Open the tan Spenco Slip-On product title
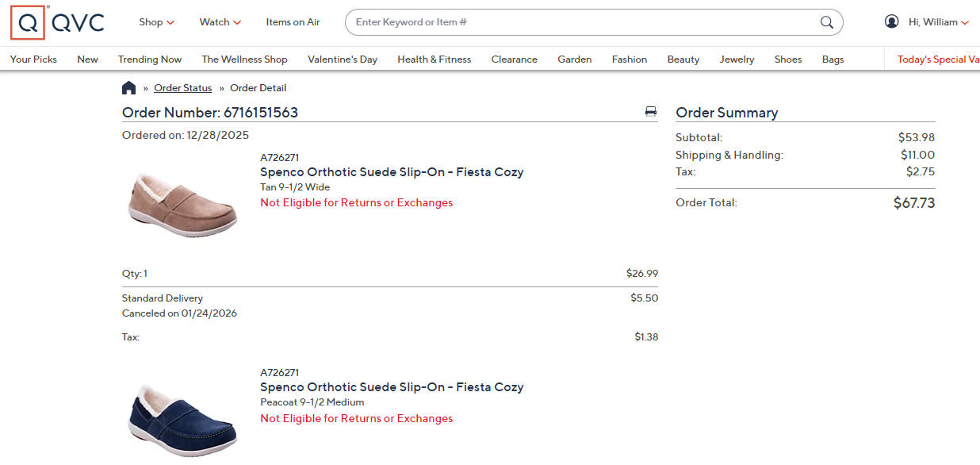Image resolution: width=980 pixels, height=465 pixels. click(x=392, y=172)
